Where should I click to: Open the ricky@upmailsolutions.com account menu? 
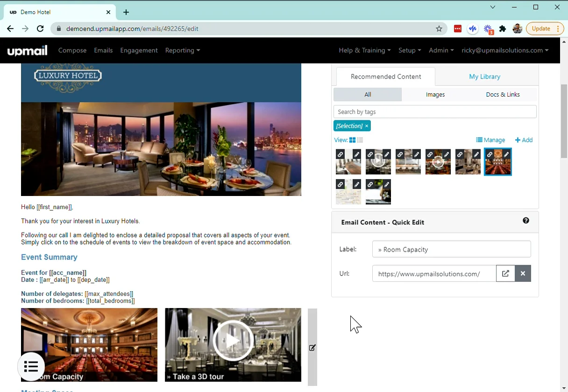point(505,50)
